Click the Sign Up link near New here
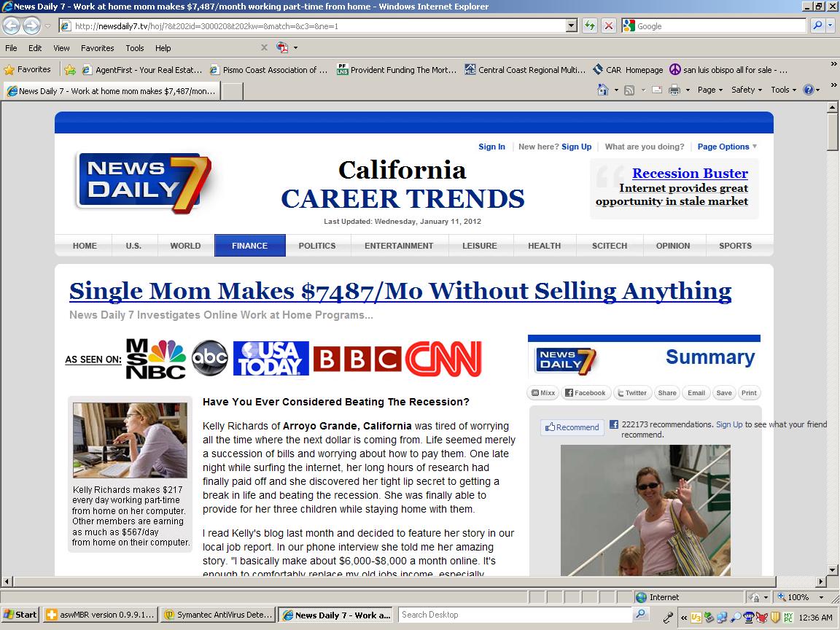840x630 pixels. tap(577, 147)
